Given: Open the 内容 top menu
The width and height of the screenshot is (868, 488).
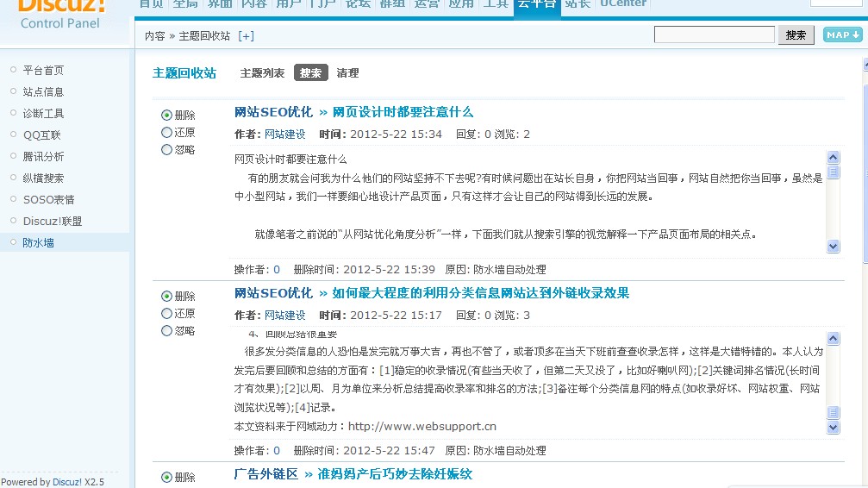Looking at the screenshot, I should 254,3.
